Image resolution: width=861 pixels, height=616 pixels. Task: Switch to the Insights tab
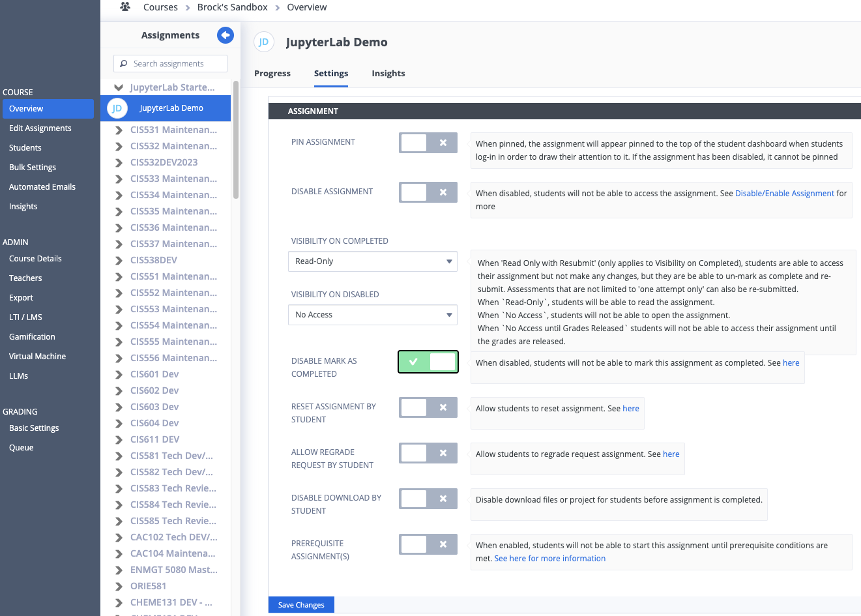(388, 74)
